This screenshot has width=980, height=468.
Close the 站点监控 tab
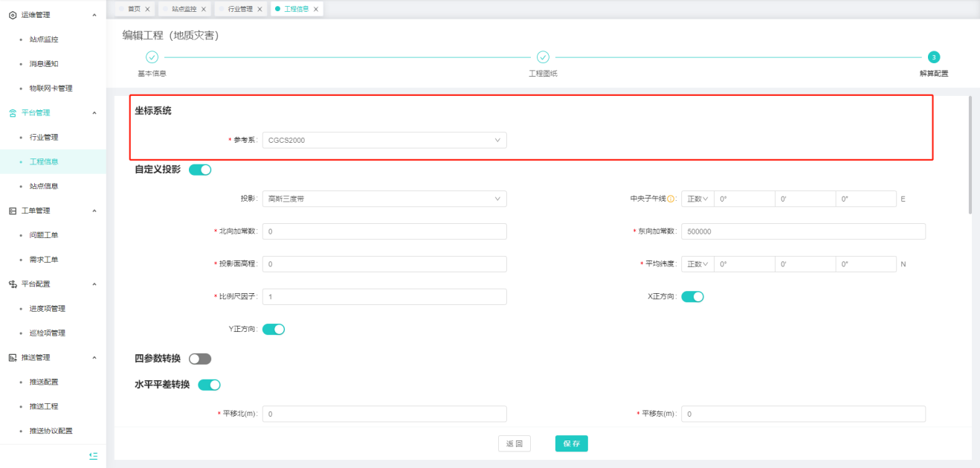click(203, 9)
